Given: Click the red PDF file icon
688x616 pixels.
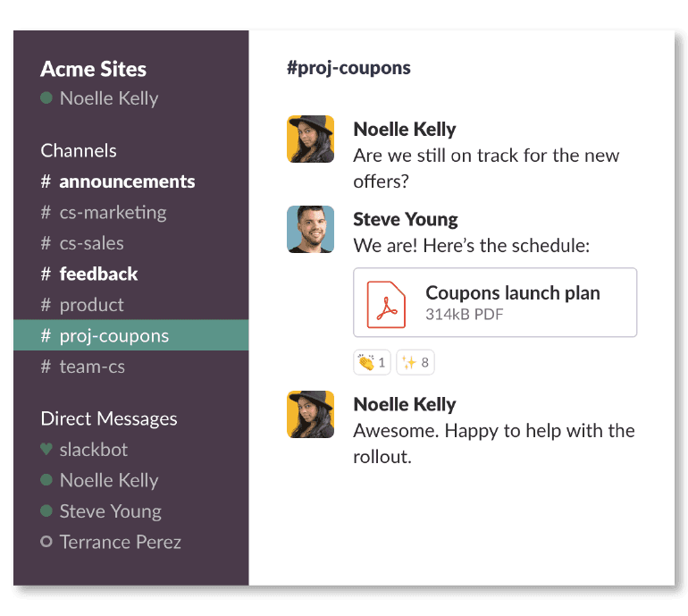Looking at the screenshot, I should coord(386,303).
